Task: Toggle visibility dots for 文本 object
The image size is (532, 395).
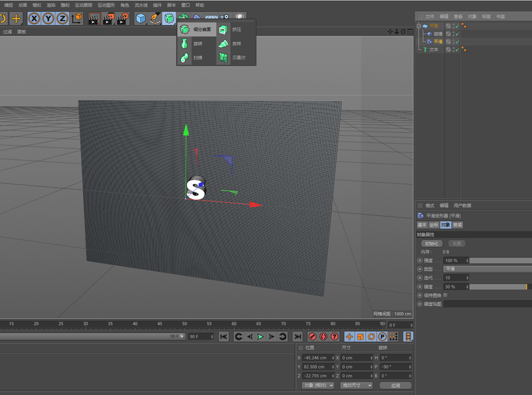Action: [454, 49]
